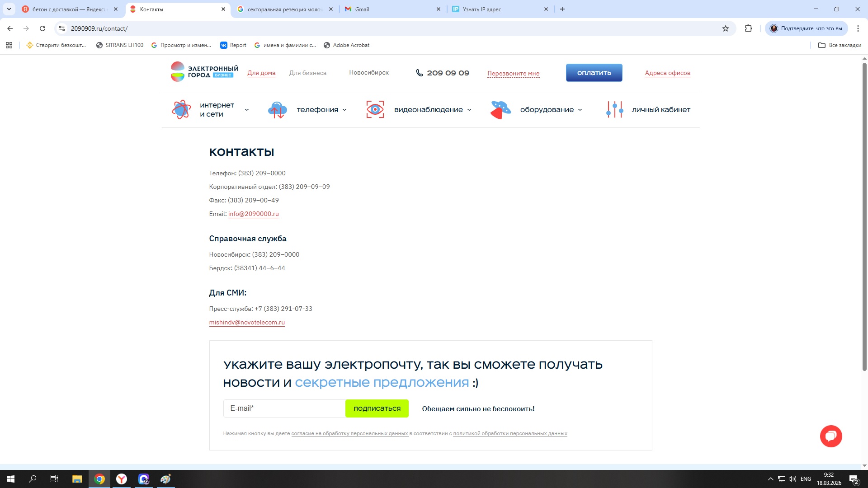The width and height of the screenshot is (868, 488).
Task: Expand the оборудование menu chevron
Action: click(x=580, y=110)
